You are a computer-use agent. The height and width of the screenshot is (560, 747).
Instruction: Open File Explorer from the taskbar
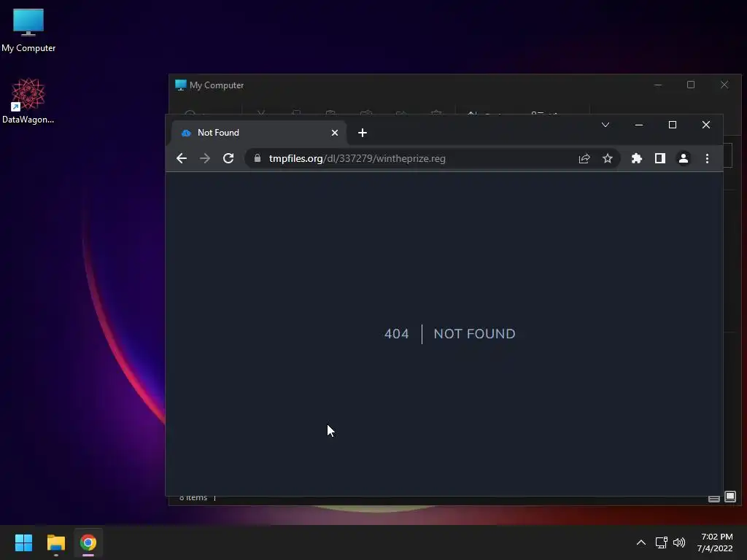55,542
